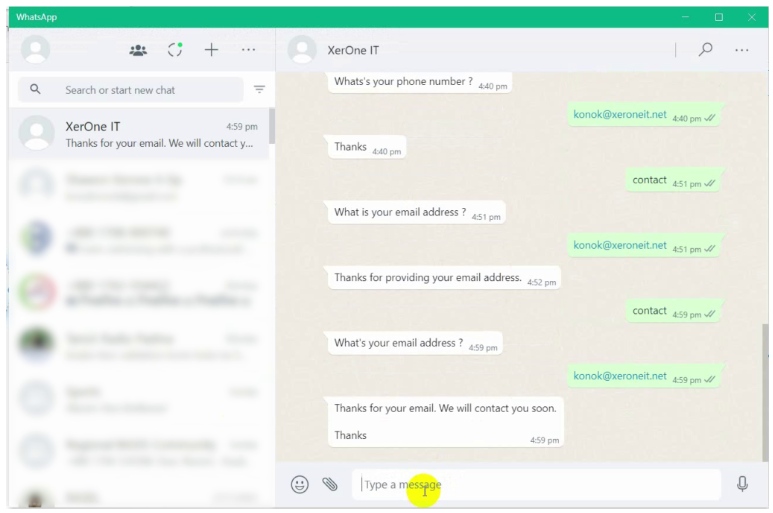
Task: Click the message 'What is your email address ?'
Action: click(x=417, y=212)
